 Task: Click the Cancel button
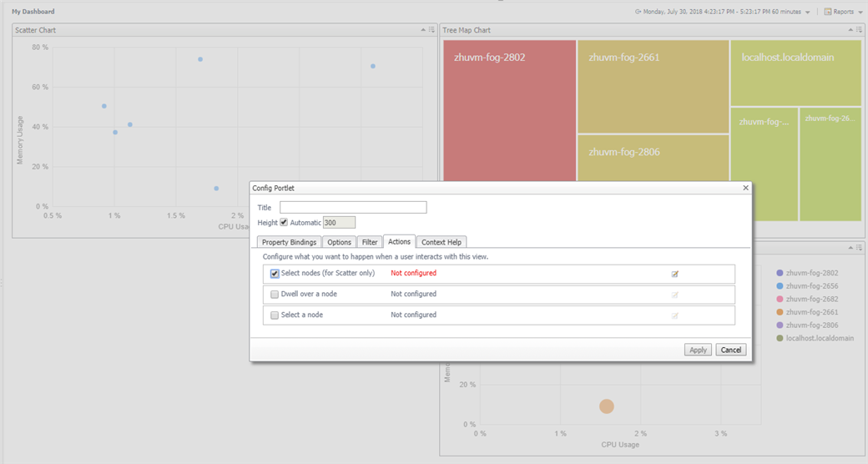pos(731,350)
